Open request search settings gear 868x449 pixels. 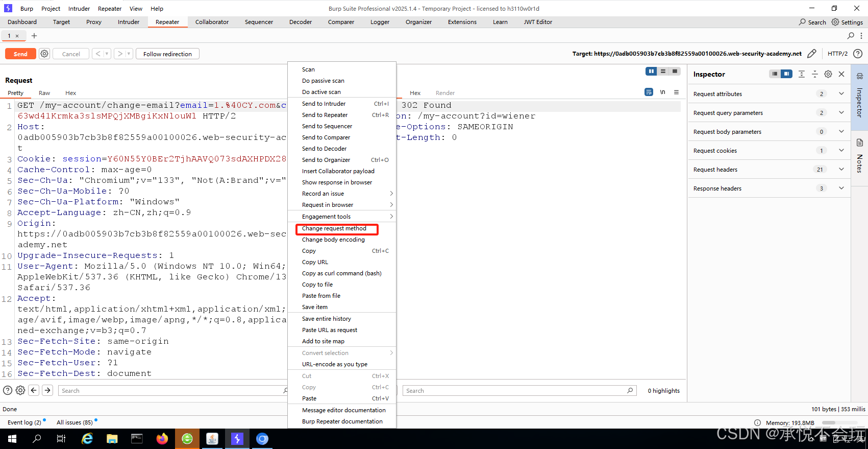tap(20, 390)
